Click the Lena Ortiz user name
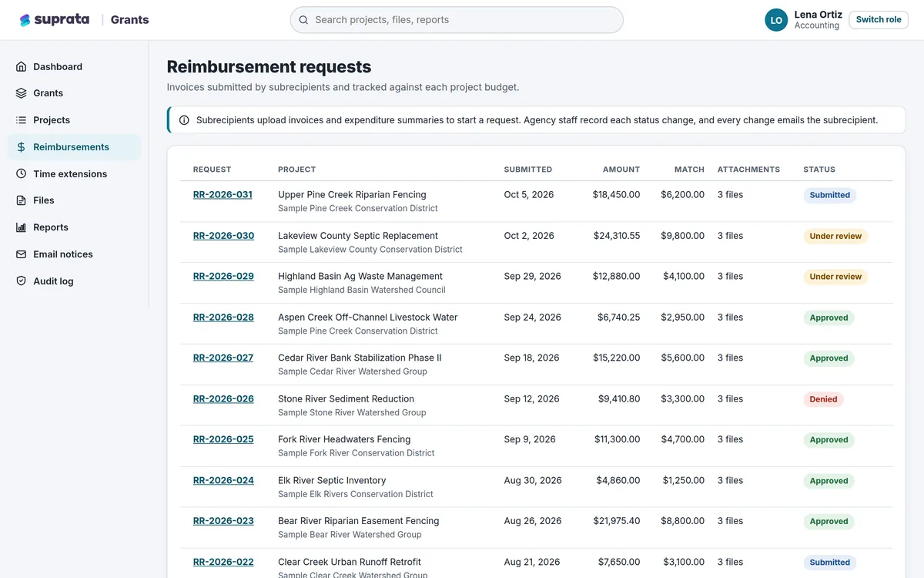 818,15
